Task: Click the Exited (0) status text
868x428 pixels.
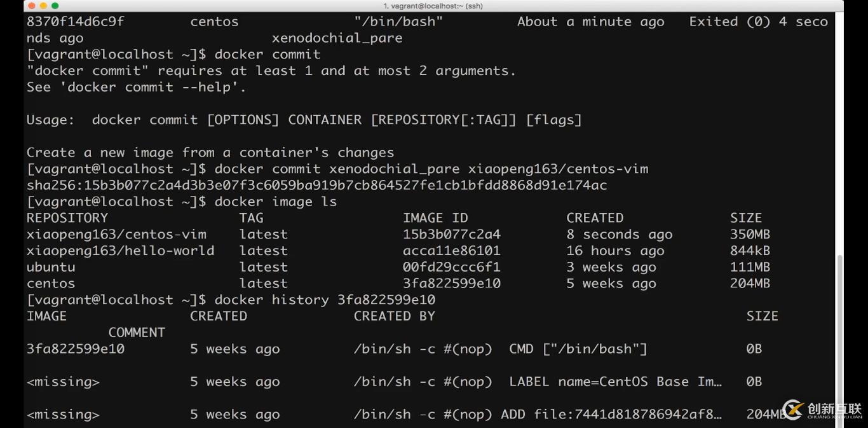Action: pos(730,21)
